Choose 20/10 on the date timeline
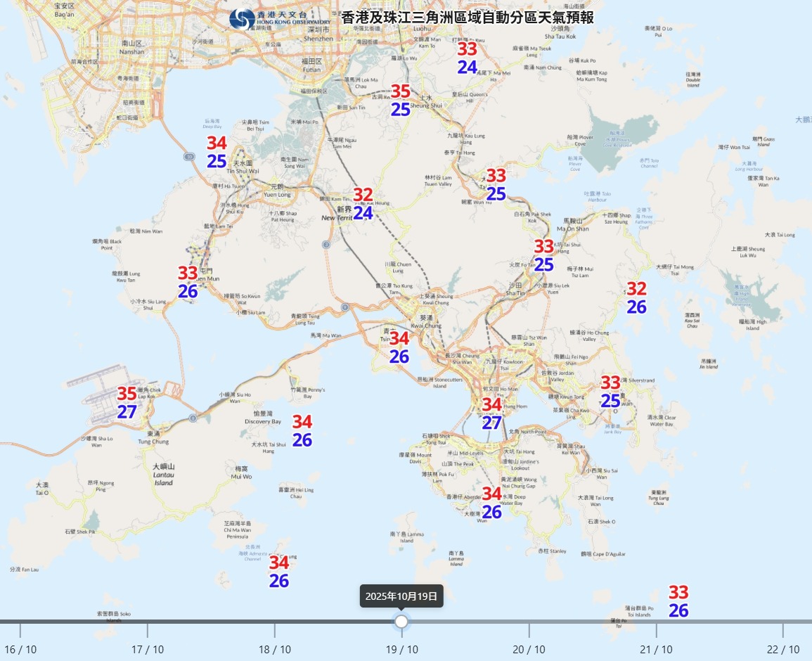The height and width of the screenshot is (661, 812). click(x=529, y=630)
